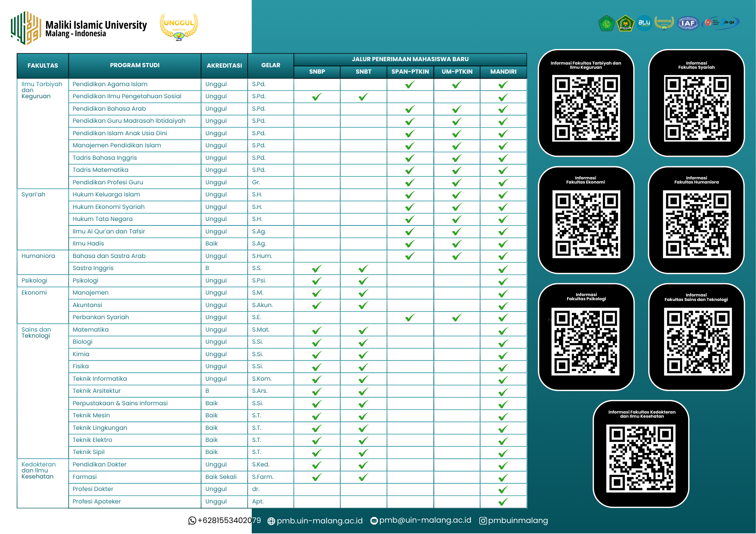Click the Pendidikan Dokter program cell

tap(99, 464)
